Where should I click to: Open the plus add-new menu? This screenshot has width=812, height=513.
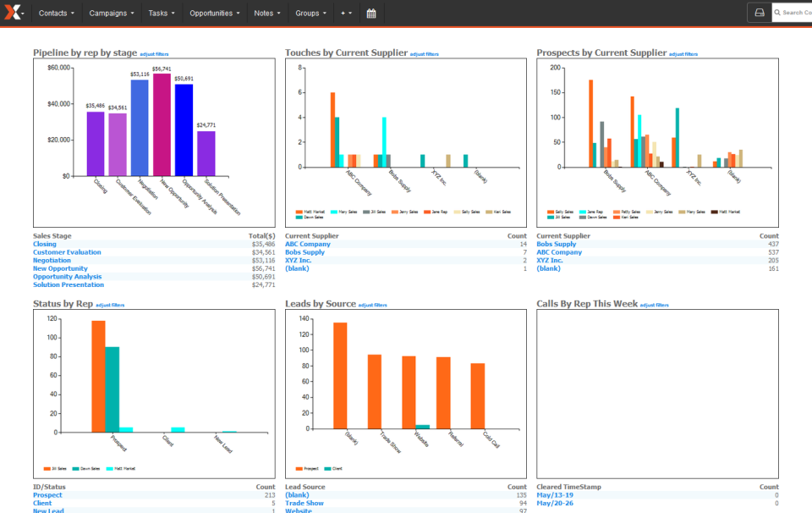tap(346, 14)
